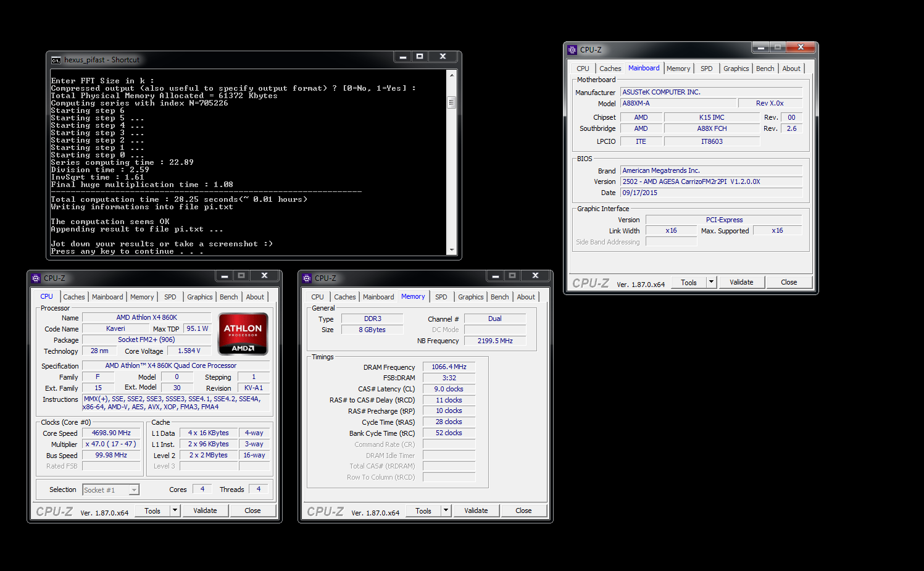
Task: Click console scrollbar up arrow
Action: (452, 75)
